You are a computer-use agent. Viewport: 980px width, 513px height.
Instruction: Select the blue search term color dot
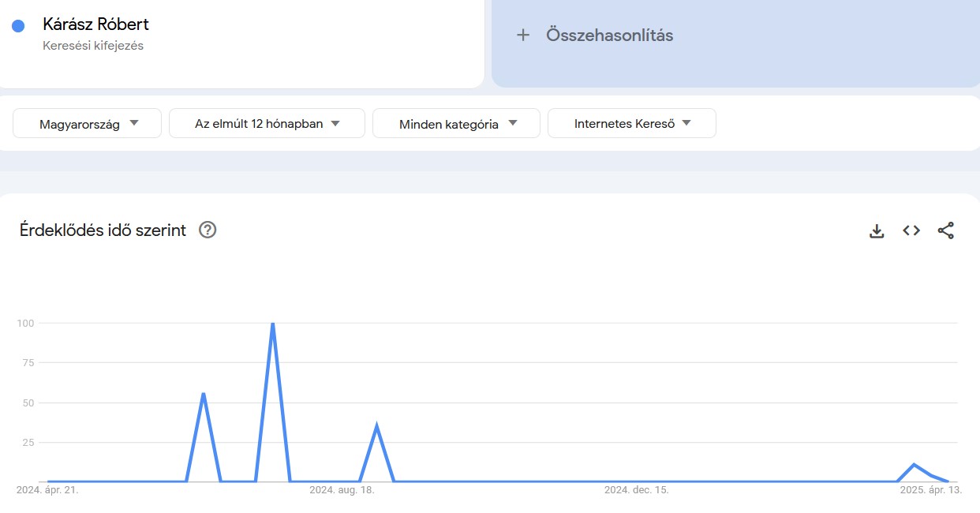pos(17,25)
